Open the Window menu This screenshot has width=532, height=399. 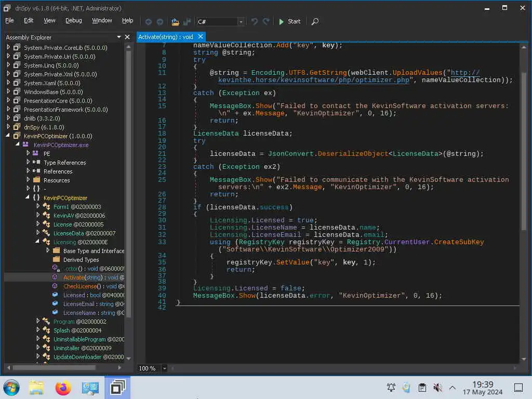(102, 20)
